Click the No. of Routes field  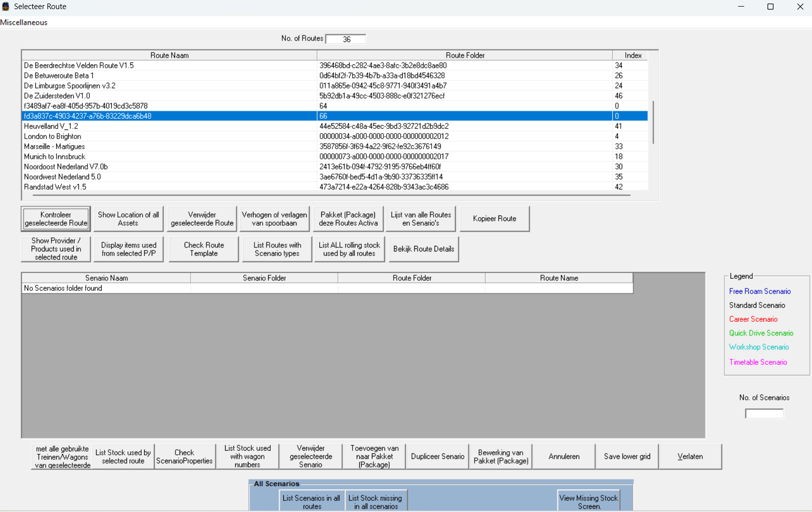(346, 39)
